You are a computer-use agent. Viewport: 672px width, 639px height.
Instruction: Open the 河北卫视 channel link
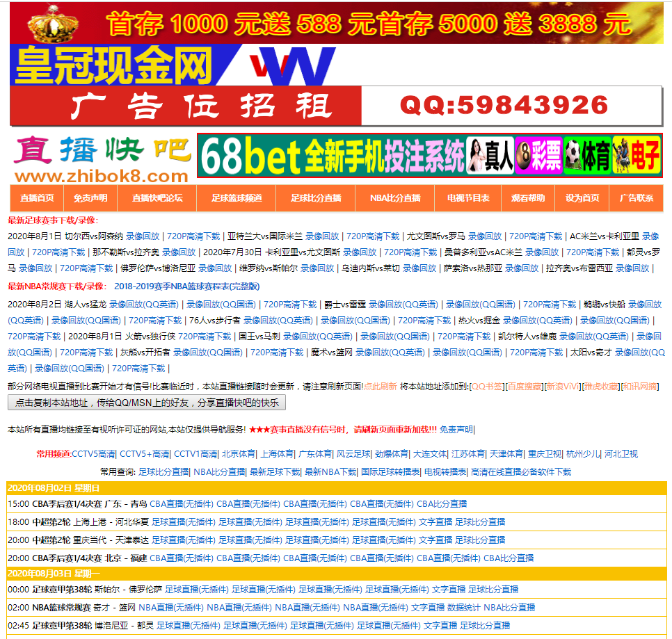coord(621,454)
